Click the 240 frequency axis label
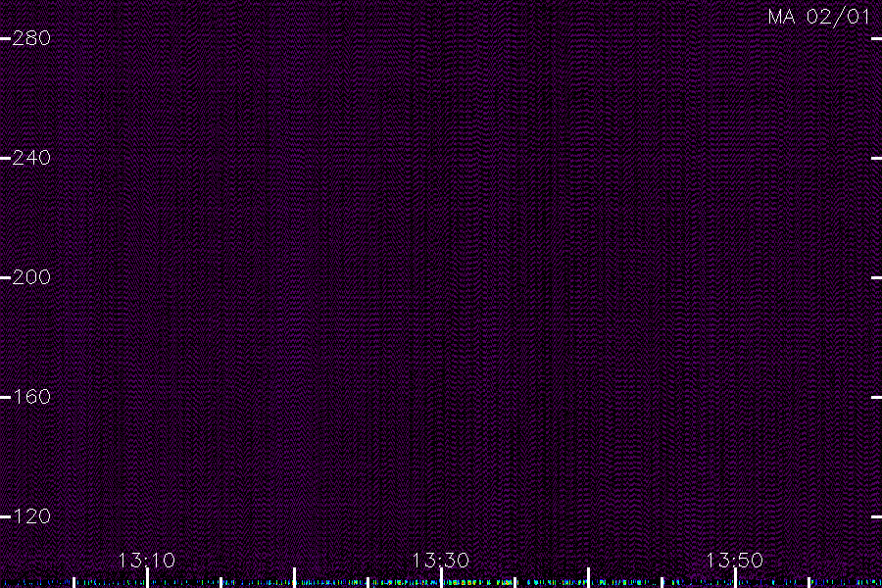The height and width of the screenshot is (588, 882). click(31, 158)
